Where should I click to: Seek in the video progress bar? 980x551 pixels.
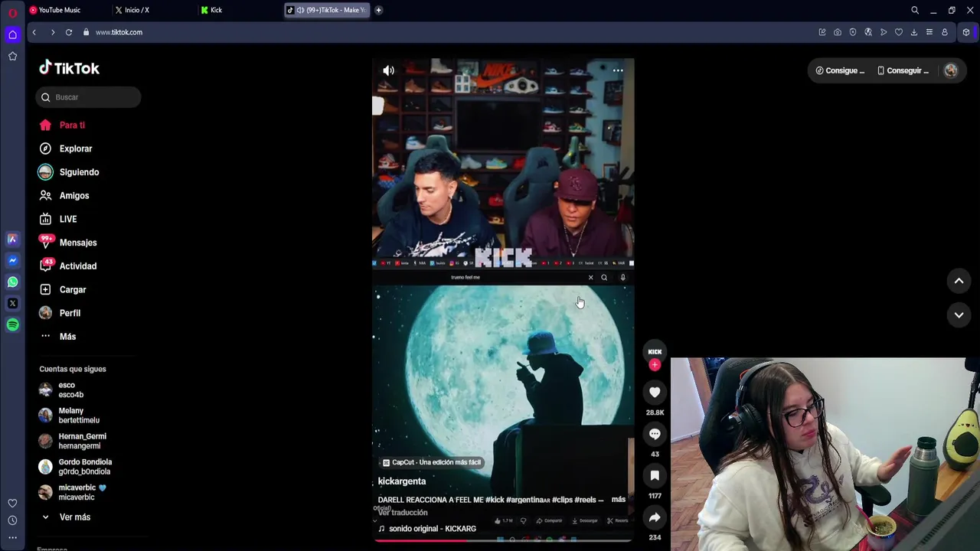[x=503, y=540]
